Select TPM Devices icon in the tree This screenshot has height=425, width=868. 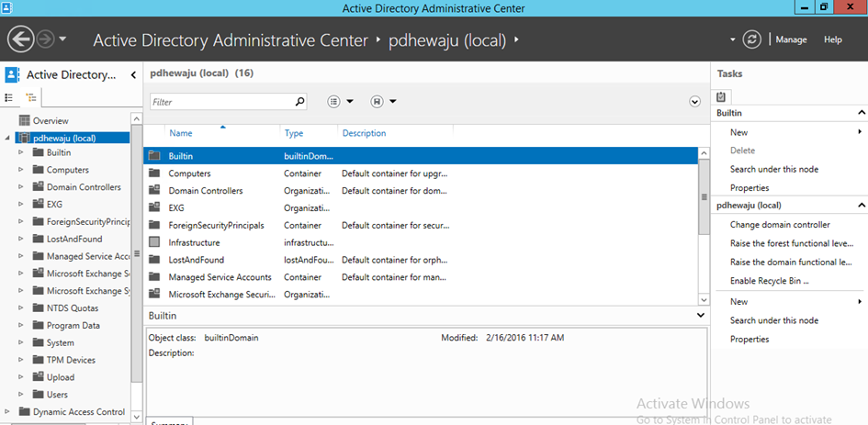pos(39,360)
